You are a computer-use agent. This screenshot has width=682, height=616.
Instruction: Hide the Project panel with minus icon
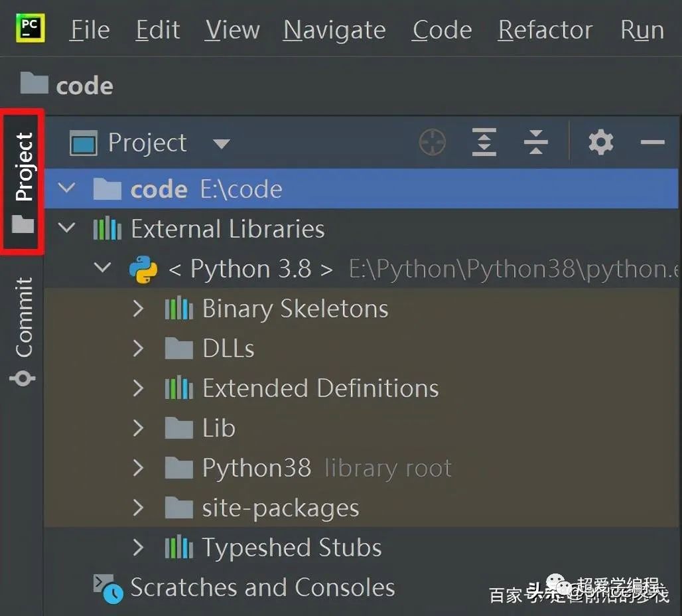tap(652, 142)
